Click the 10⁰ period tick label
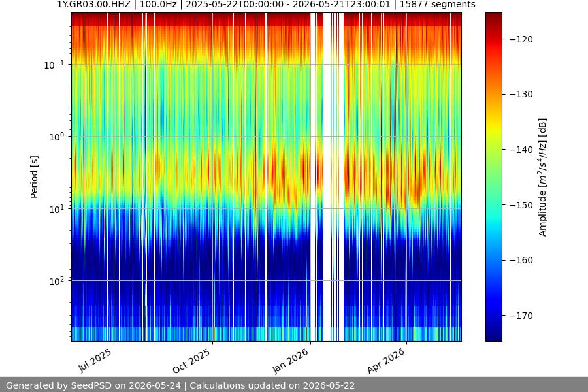Screen dimensions: 588x392 (x=57, y=137)
